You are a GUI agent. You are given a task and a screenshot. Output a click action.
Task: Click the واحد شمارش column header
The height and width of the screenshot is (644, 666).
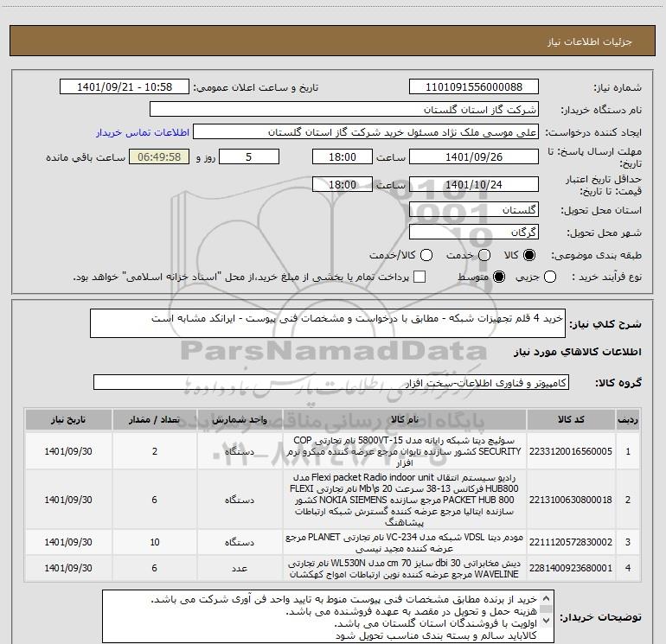pos(240,419)
